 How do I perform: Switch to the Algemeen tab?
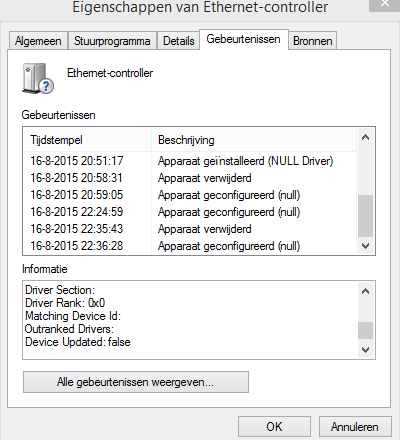tap(38, 41)
